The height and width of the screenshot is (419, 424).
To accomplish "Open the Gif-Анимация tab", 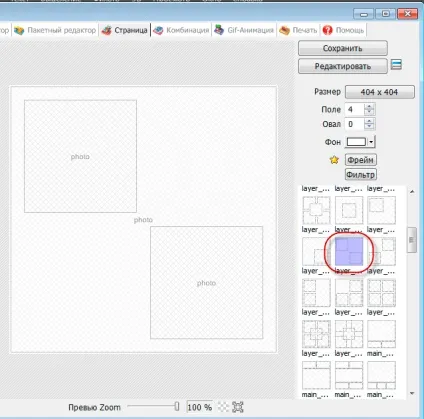I will (244, 30).
